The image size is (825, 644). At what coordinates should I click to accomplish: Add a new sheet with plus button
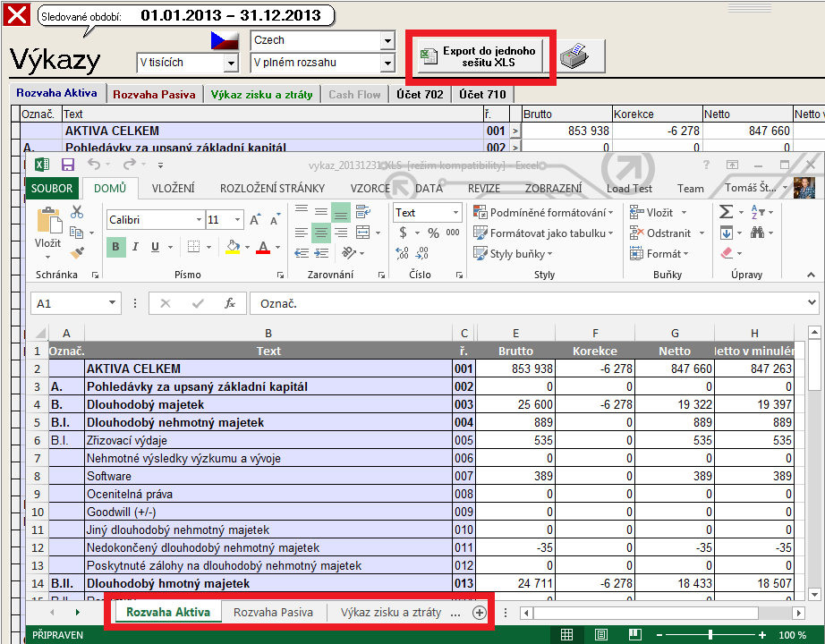480,613
